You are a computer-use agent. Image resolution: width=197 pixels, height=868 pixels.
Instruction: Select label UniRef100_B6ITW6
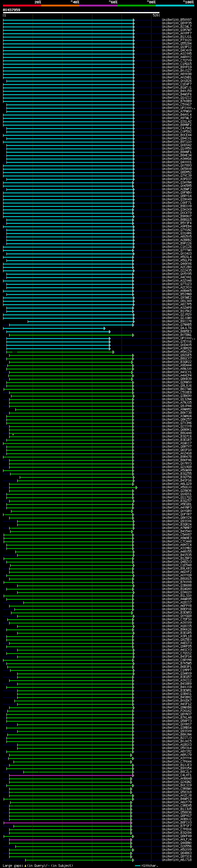pyautogui.click(x=177, y=389)
